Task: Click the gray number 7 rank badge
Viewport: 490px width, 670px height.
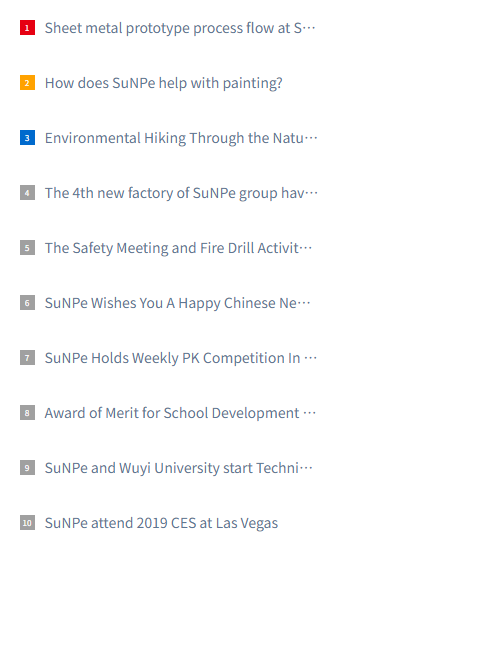Action: [x=27, y=358]
